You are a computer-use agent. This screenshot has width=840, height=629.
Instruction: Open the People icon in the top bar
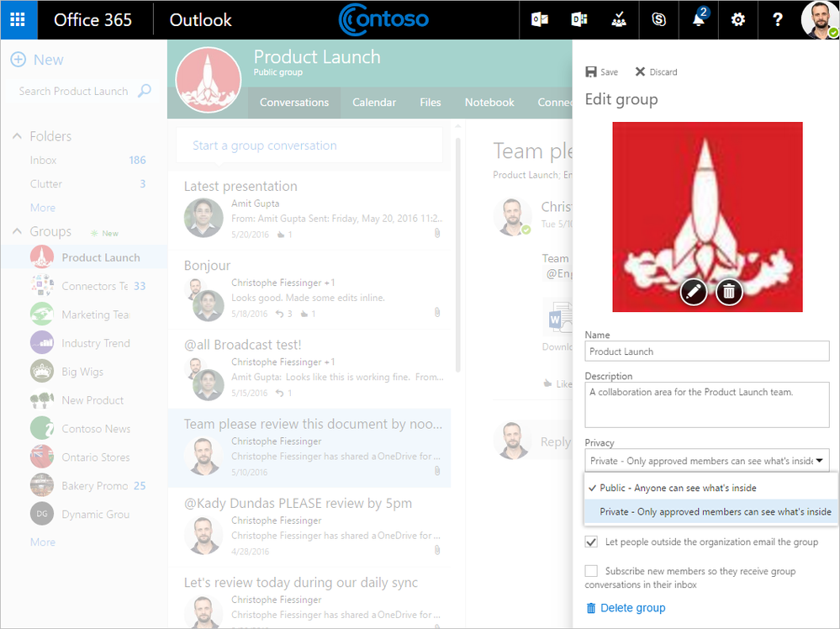click(619, 20)
